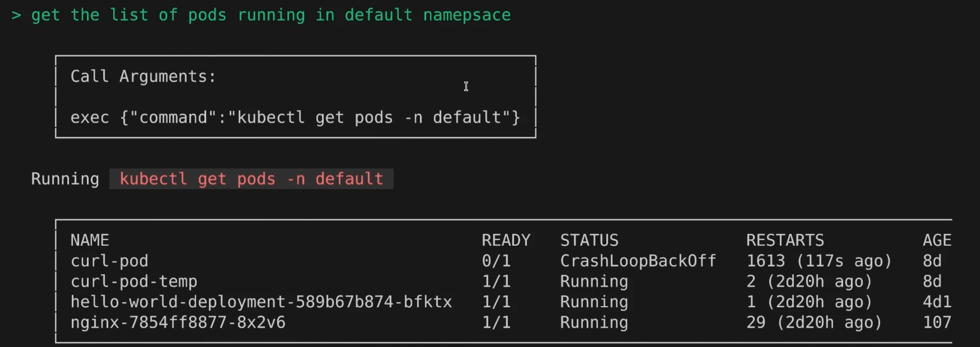Click the 'nginx-7854ff8877-8x2v6' pod name
Viewport: 980px width, 347px height.
[x=178, y=323]
